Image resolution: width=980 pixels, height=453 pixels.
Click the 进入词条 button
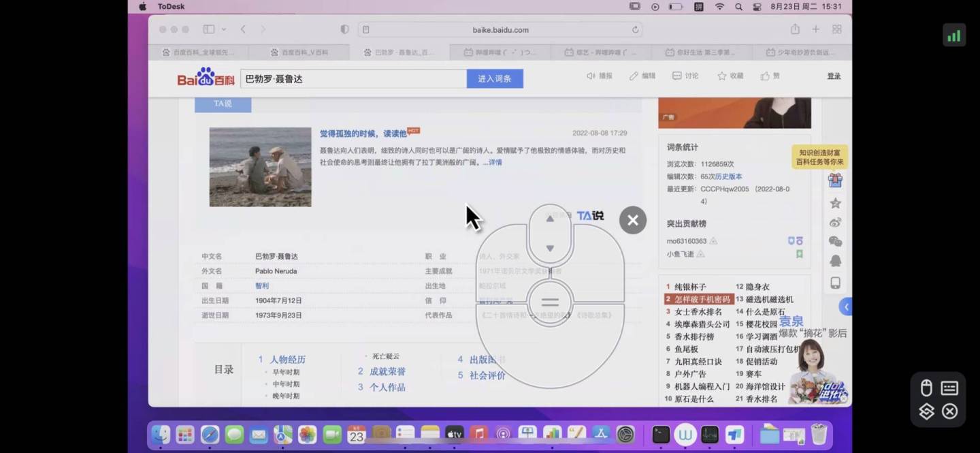coord(495,78)
